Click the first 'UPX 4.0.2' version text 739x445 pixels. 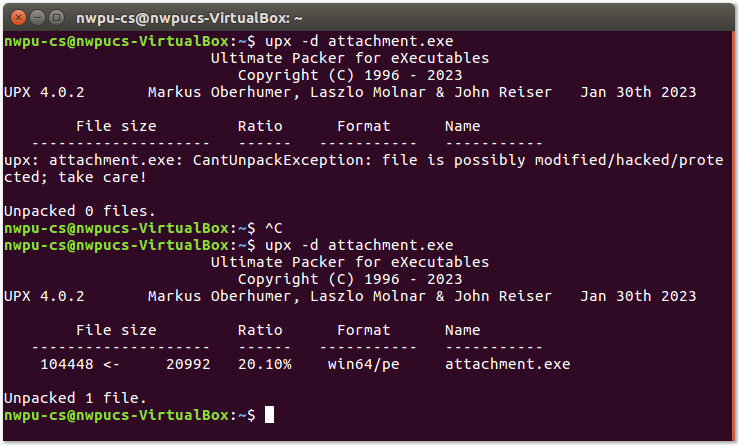pyautogui.click(x=44, y=92)
